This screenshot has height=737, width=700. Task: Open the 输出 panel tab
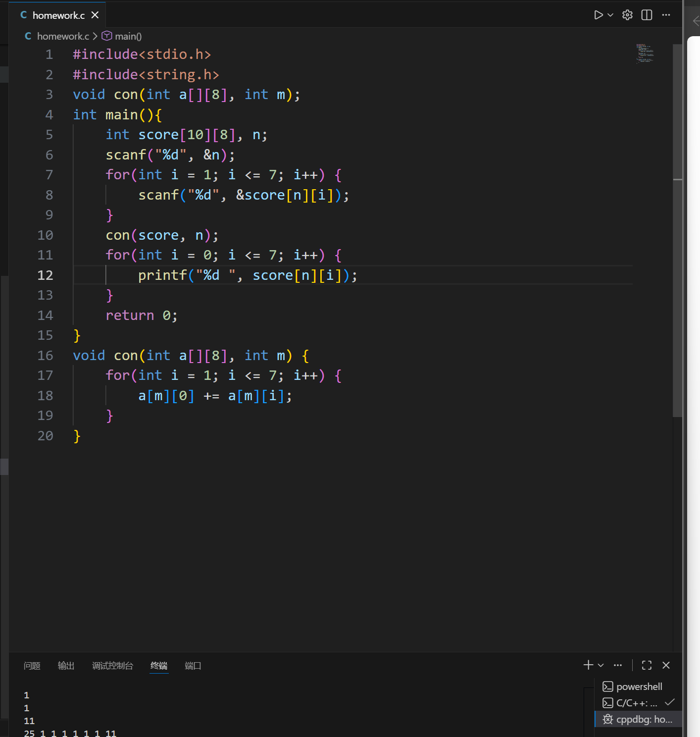(66, 666)
